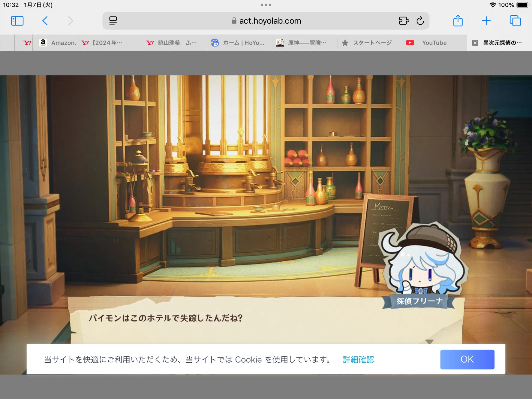The image size is (532, 399).
Task: Switch to the ホーム | HoYo tab
Action: click(x=240, y=43)
